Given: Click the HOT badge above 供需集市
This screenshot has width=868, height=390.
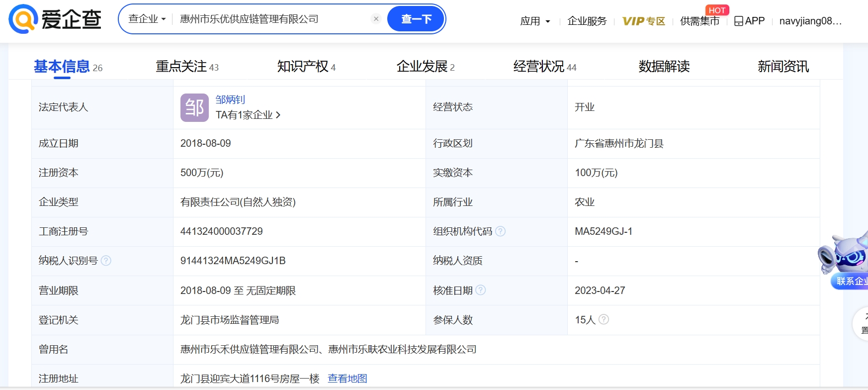Looking at the screenshot, I should pos(717,10).
